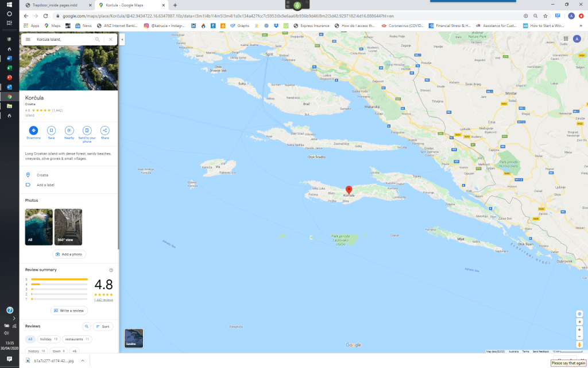Screen dimensions: 588x368
Task: Select the 'holiday' review filter chip
Action: click(49, 339)
